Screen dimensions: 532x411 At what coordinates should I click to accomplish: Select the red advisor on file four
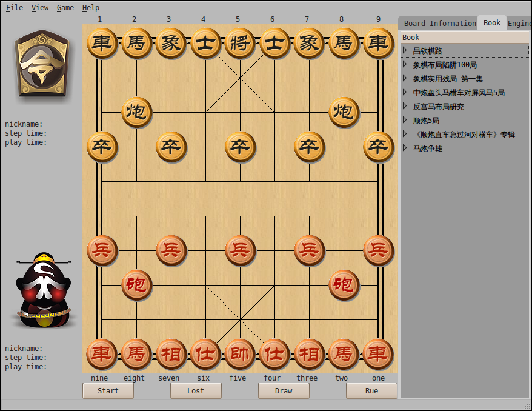tap(275, 354)
